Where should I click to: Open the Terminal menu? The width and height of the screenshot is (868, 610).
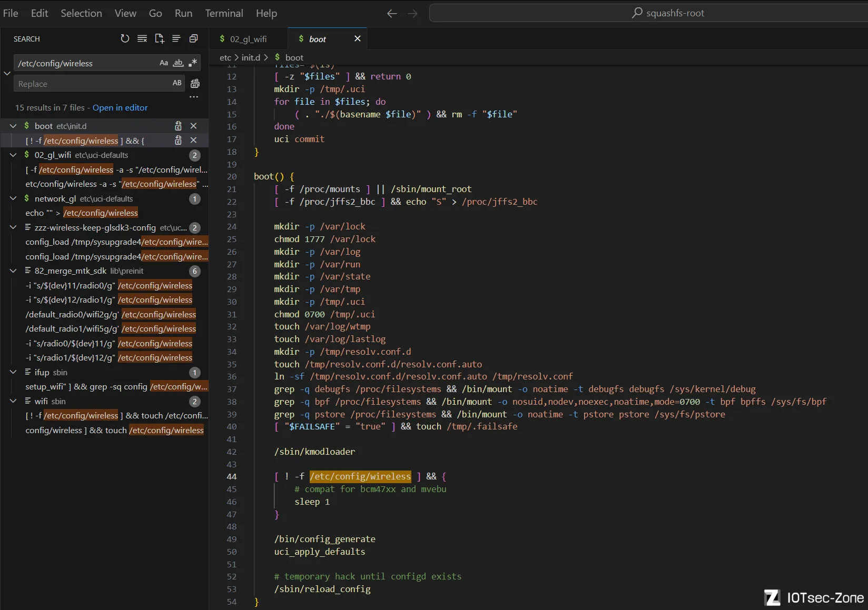click(224, 13)
